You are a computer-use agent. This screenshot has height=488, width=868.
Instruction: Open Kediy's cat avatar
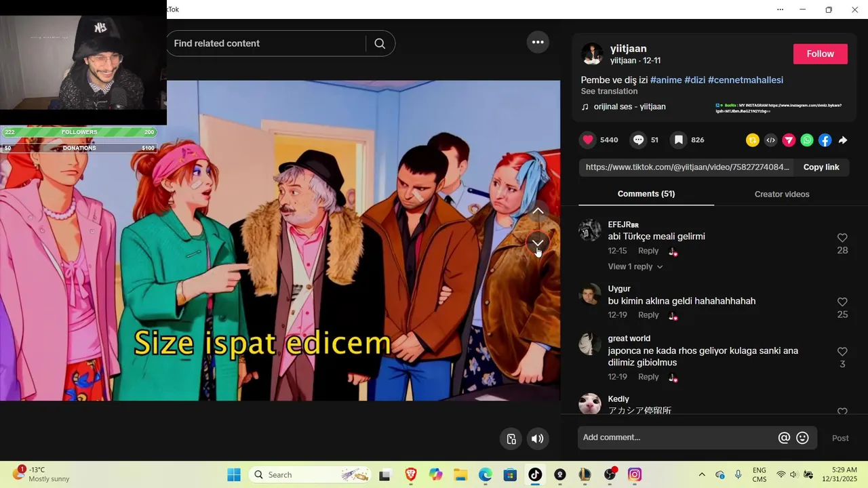(590, 404)
